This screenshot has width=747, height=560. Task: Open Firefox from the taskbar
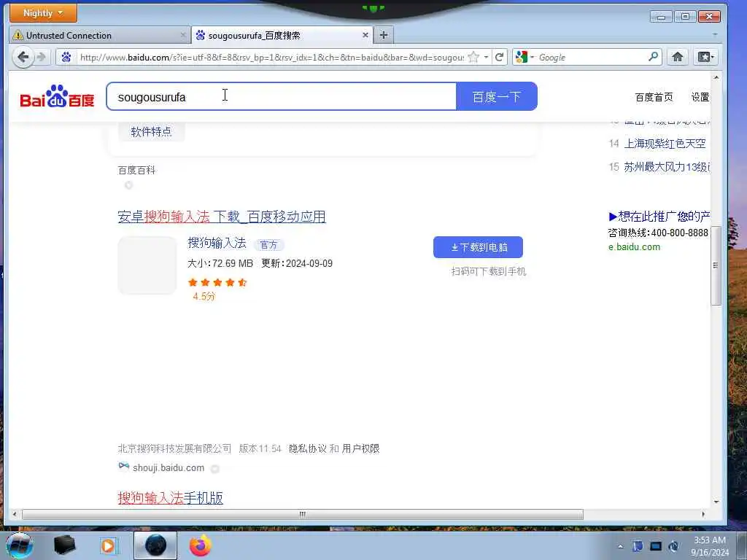click(x=200, y=545)
